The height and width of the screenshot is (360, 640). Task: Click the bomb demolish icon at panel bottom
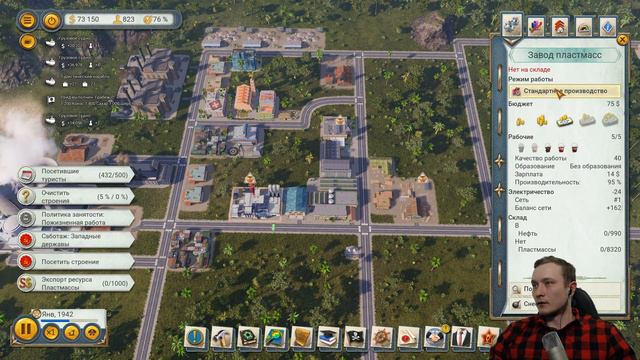tap(516, 304)
